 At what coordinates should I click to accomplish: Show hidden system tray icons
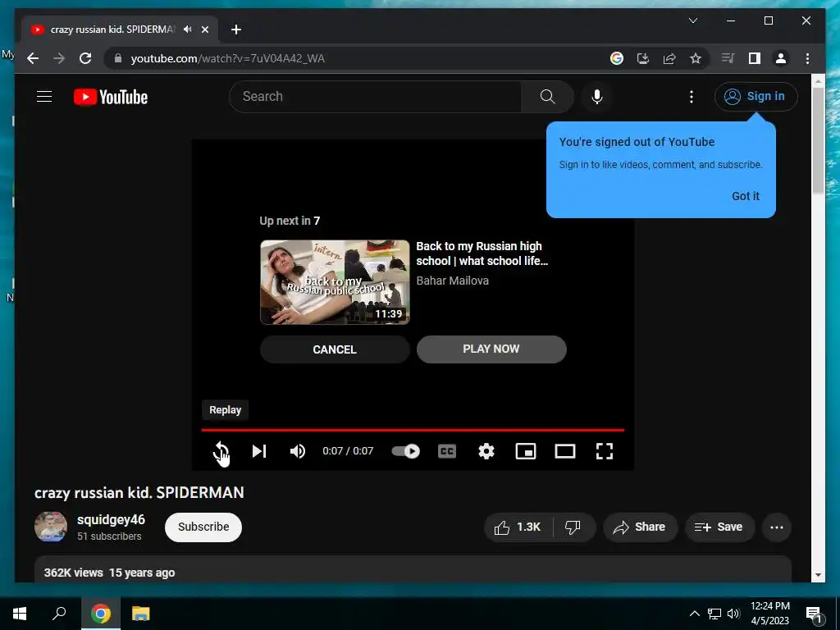(x=694, y=614)
